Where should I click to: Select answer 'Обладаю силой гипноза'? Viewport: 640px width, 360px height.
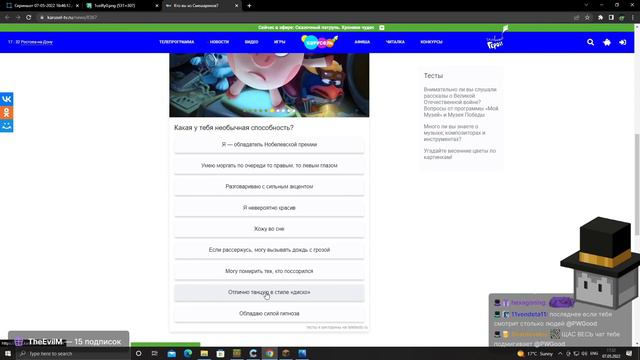(269, 314)
